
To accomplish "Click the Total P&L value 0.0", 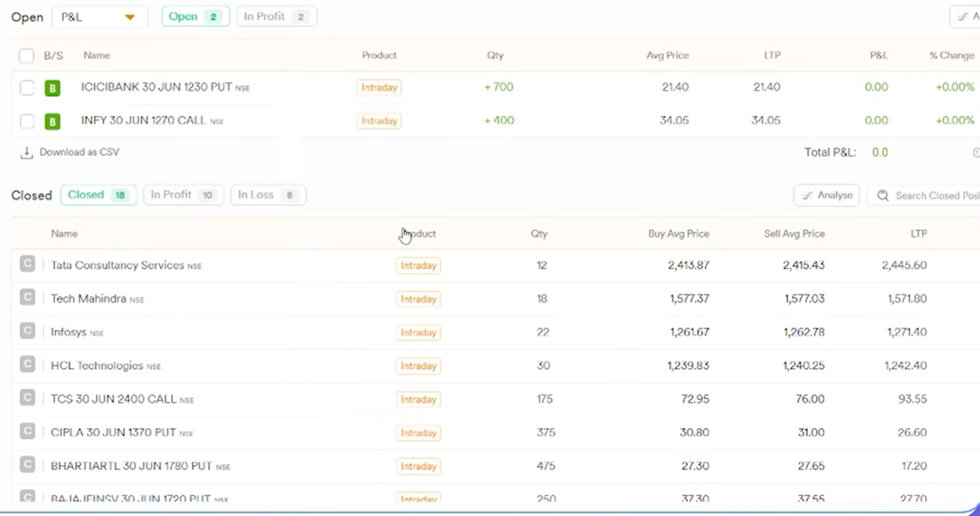I will [880, 152].
